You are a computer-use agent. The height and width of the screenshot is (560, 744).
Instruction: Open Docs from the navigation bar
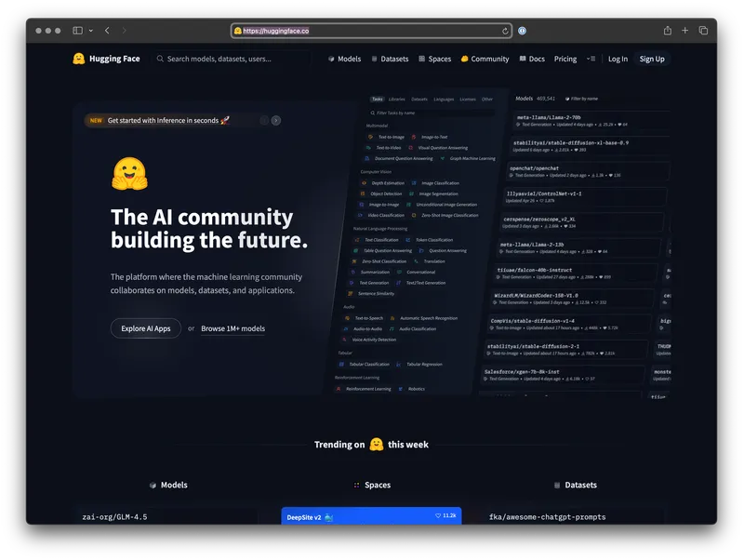coord(531,59)
